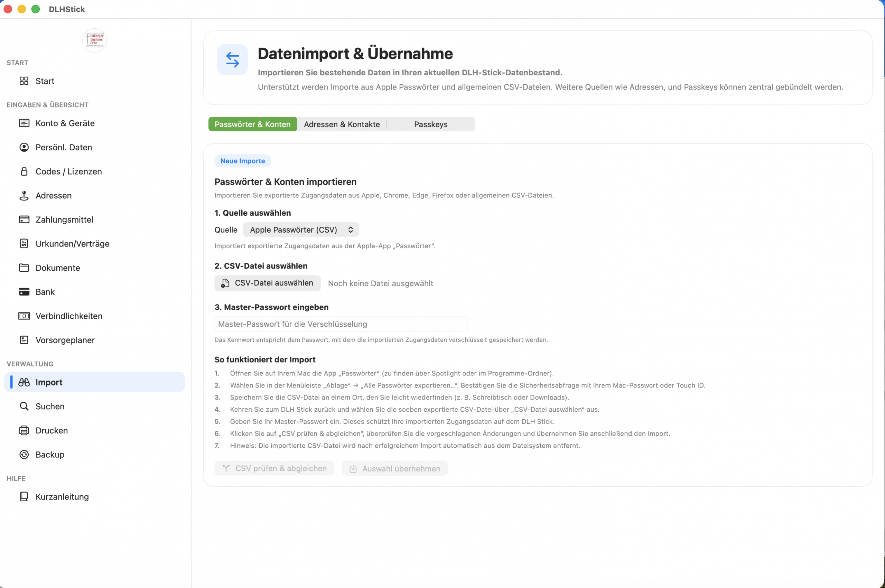Open Persönl. Daten via its person icon

[x=24, y=147]
